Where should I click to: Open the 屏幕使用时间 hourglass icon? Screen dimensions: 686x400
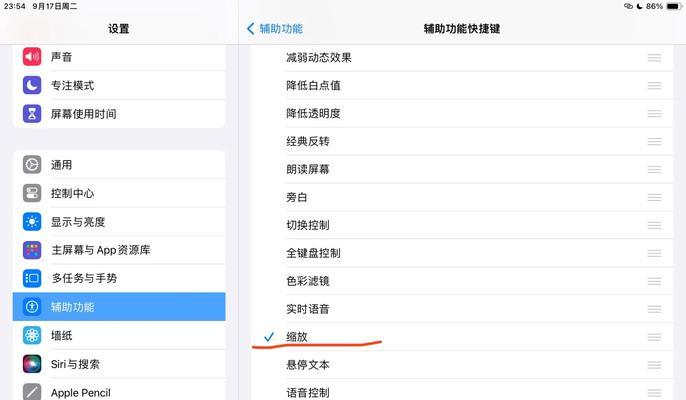[x=32, y=113]
